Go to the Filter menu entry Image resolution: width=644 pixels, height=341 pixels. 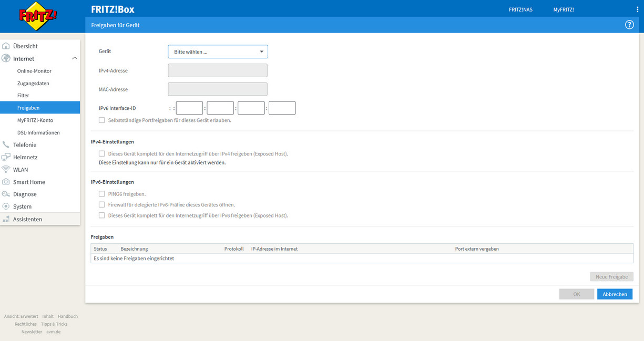point(23,96)
